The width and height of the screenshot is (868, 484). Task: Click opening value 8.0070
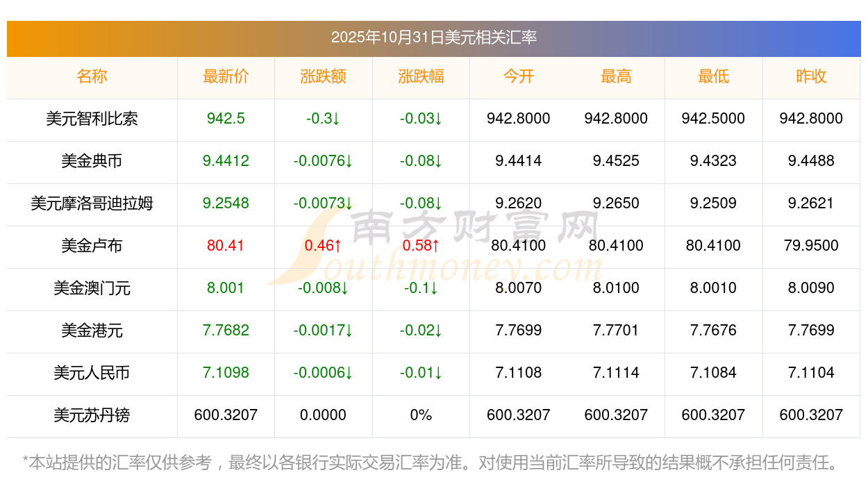519,288
